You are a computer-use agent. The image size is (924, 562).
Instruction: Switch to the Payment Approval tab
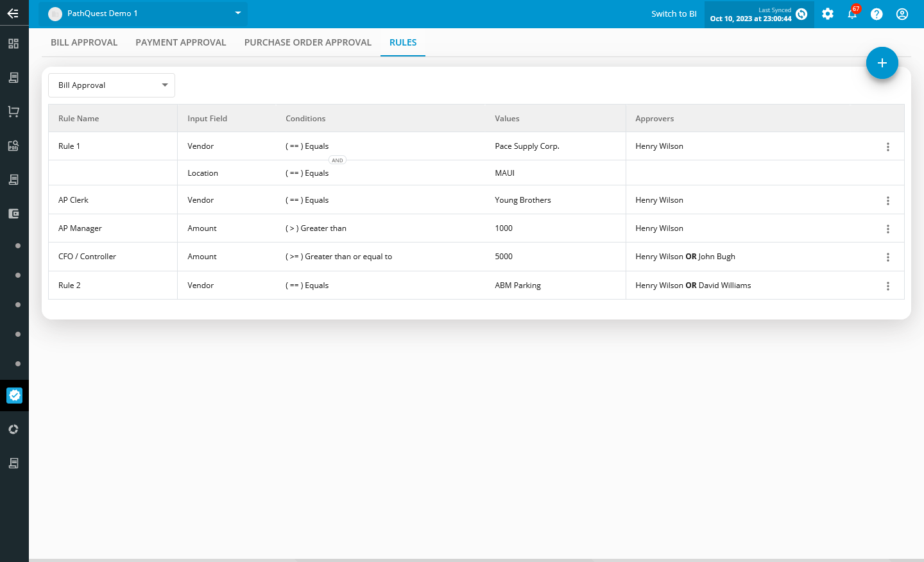(x=181, y=42)
